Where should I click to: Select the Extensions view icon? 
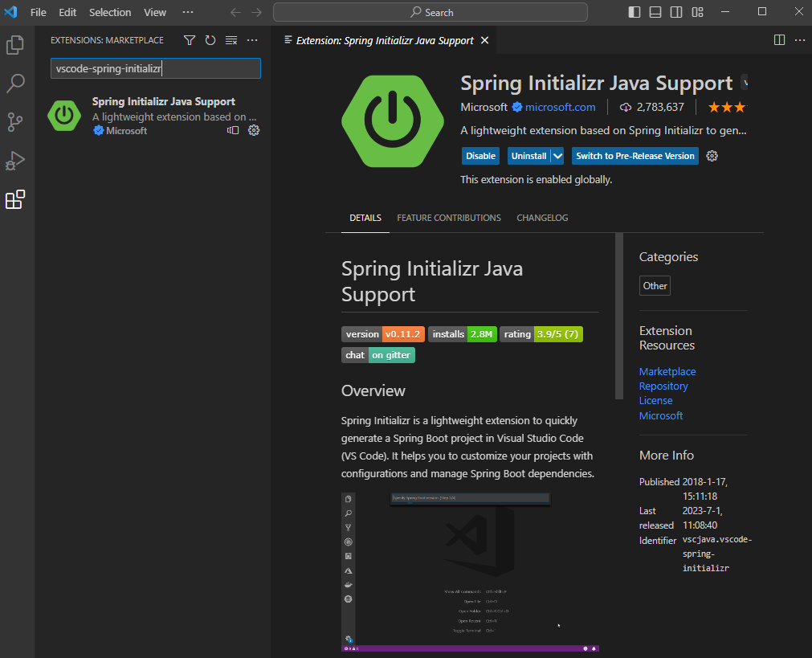(x=15, y=199)
